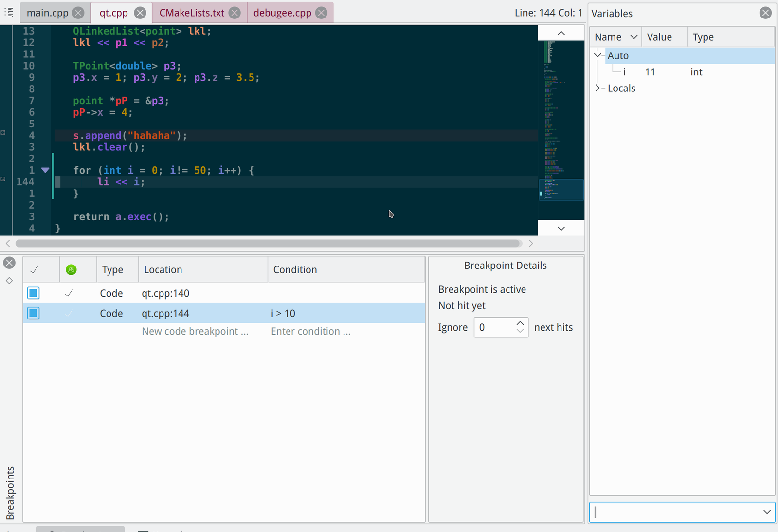Screen dimensions: 778x532
Task: Expand the Locals tree node
Action: [597, 88]
